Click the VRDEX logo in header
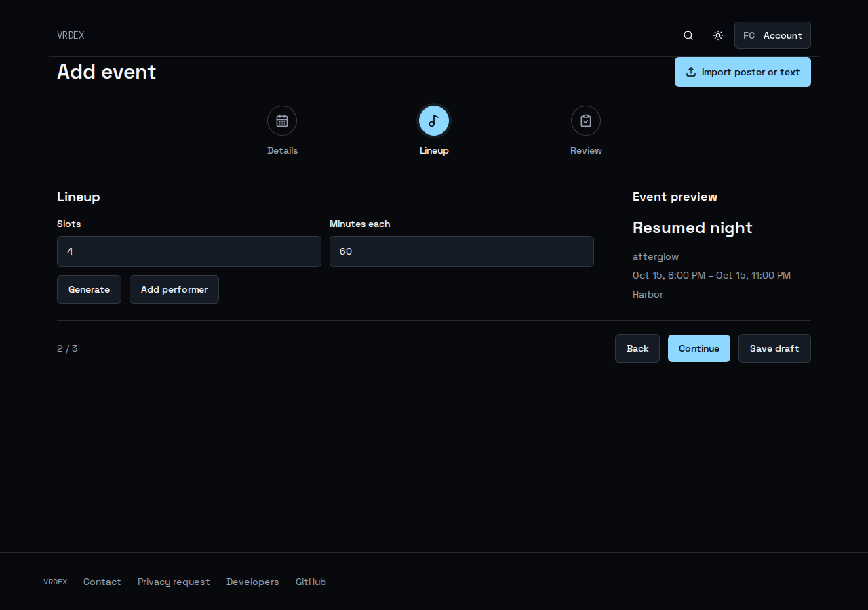 pyautogui.click(x=71, y=35)
